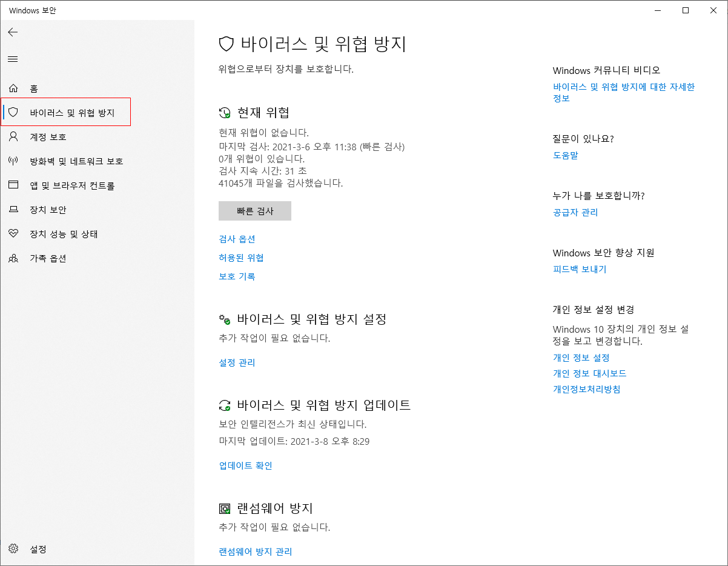The image size is (728, 566).
Task: Click the 위협으로부터 장치를 보호합니다 subtitle
Action: [x=286, y=69]
